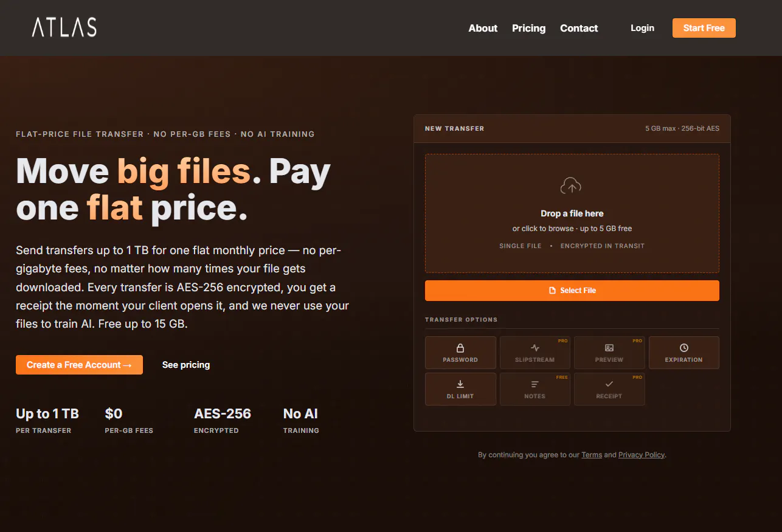The width and height of the screenshot is (782, 532).
Task: Open the Expiration transfer option
Action: [x=684, y=353]
